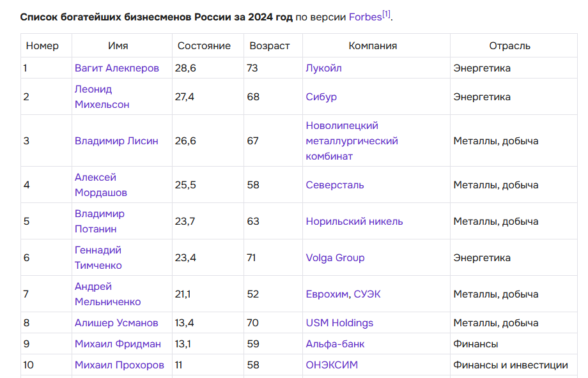The width and height of the screenshot is (588, 378).
Task: Follow the Сибур company link
Action: pyautogui.click(x=321, y=97)
